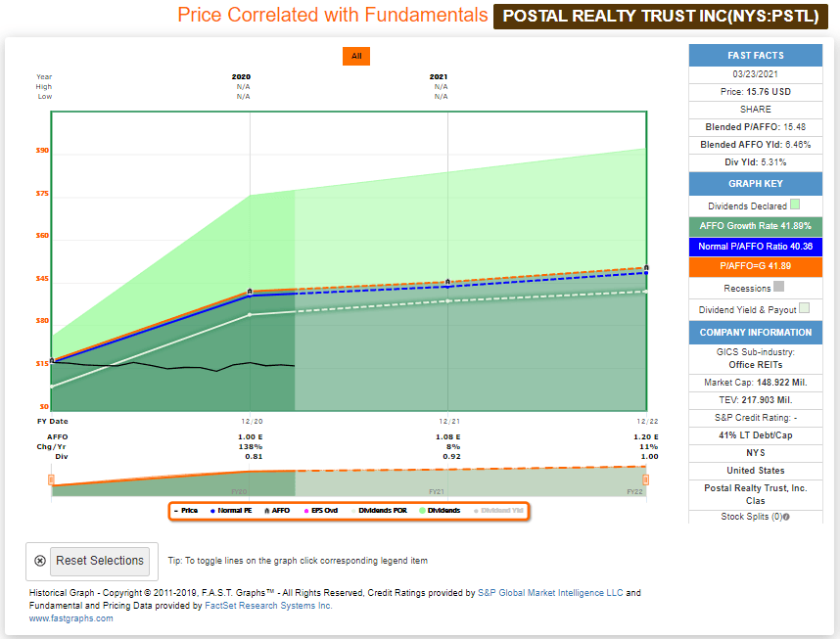
Task: Click the FAST FACTS panel header
Action: pos(756,55)
